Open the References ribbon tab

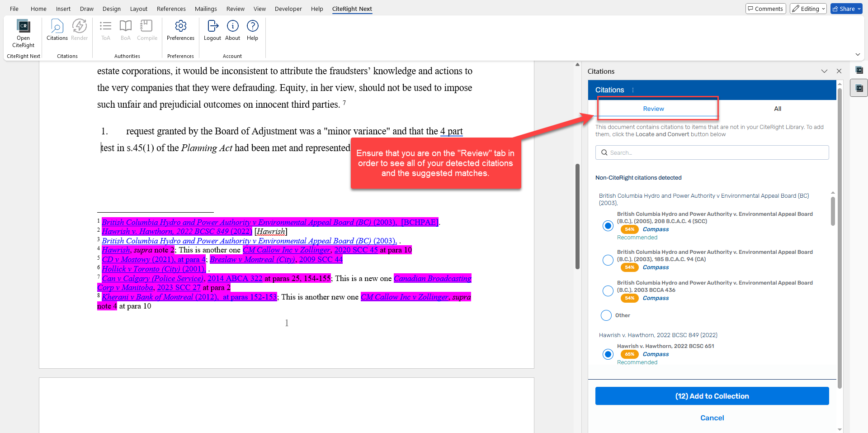[x=171, y=9]
